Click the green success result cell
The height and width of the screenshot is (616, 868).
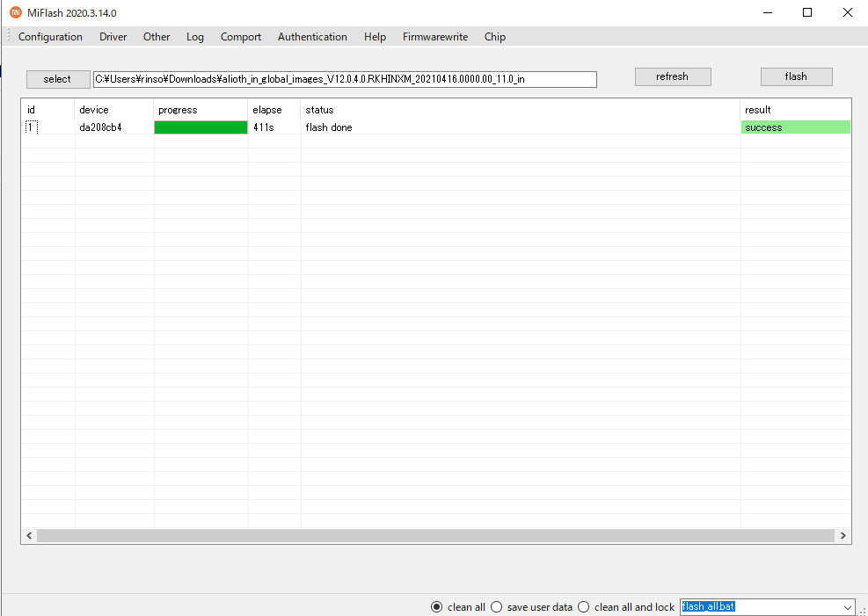pos(796,127)
